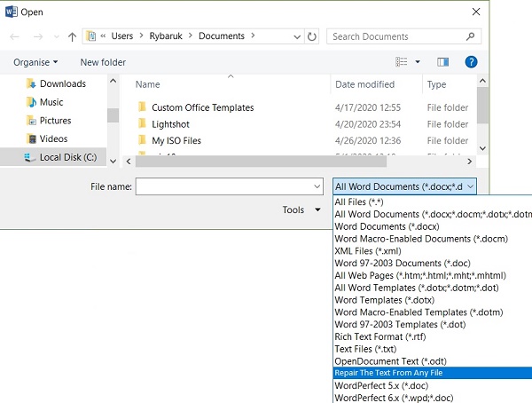
Task: Open the view options dropdown arrow
Action: pos(418,62)
